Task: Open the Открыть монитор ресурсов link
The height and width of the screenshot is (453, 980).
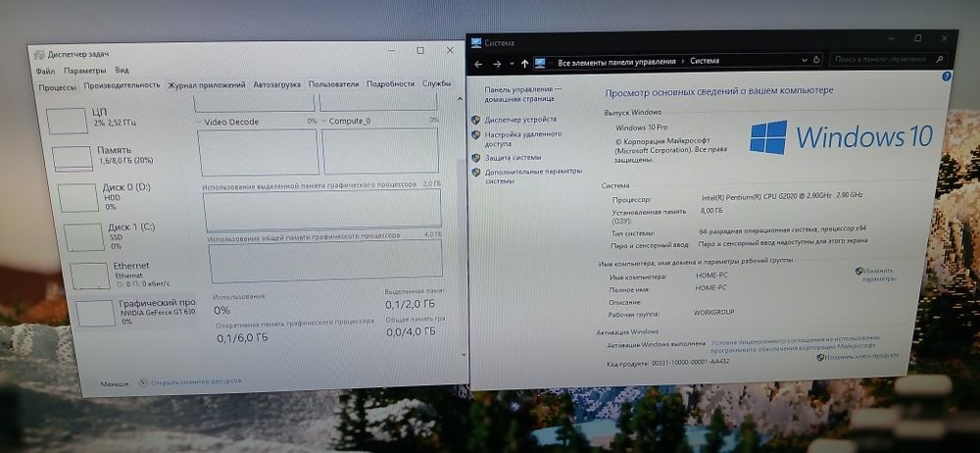Action: (196, 381)
